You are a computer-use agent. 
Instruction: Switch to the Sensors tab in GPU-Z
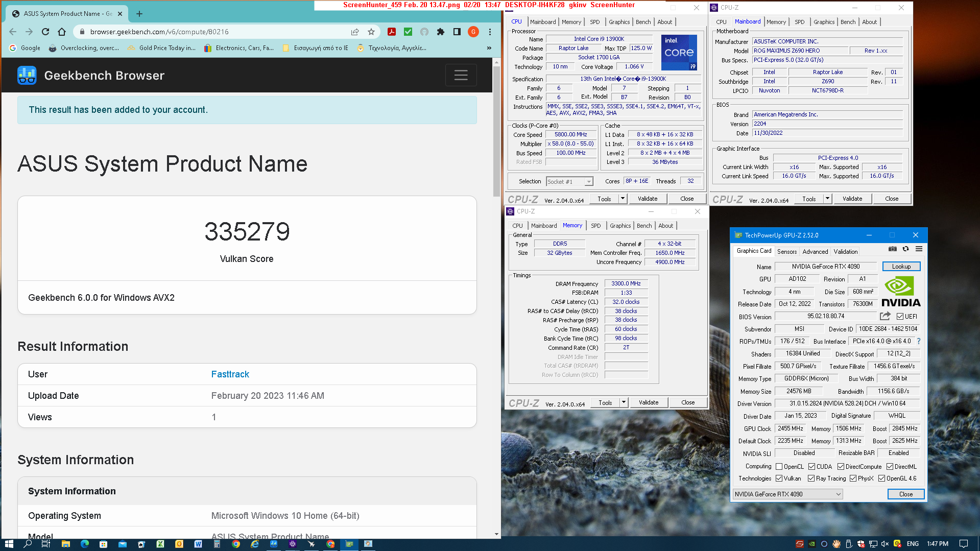[787, 252]
